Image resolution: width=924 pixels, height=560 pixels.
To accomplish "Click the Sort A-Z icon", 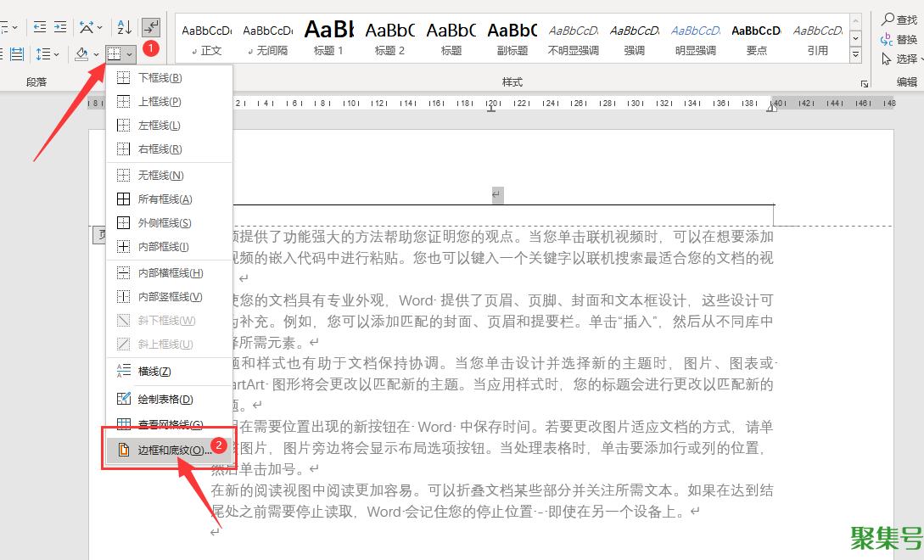I will [x=124, y=28].
